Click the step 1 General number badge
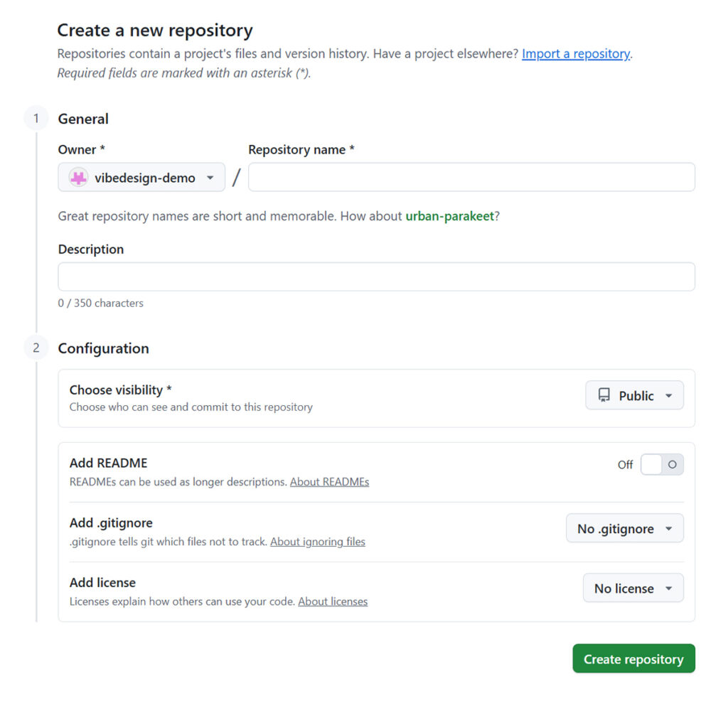728x703 pixels. coord(36,119)
